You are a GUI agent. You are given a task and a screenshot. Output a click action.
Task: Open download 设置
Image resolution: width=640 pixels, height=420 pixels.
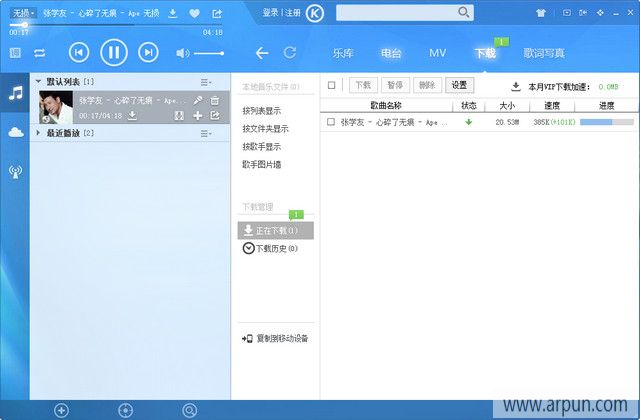459,85
